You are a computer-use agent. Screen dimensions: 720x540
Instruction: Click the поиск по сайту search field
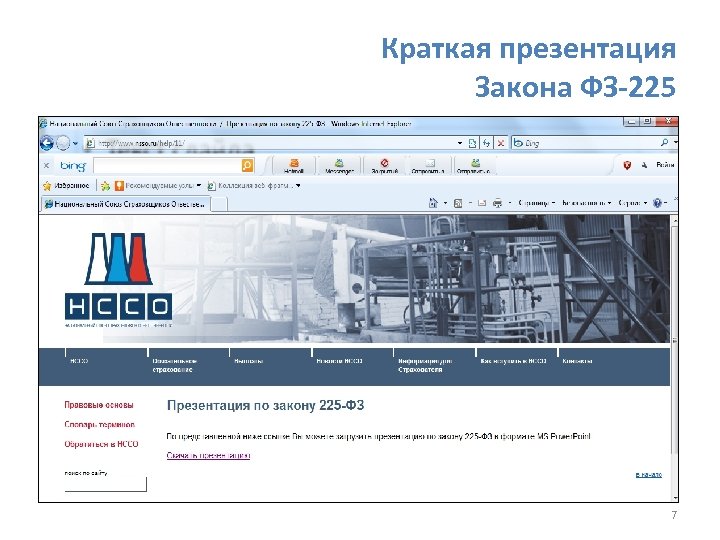coord(106,484)
